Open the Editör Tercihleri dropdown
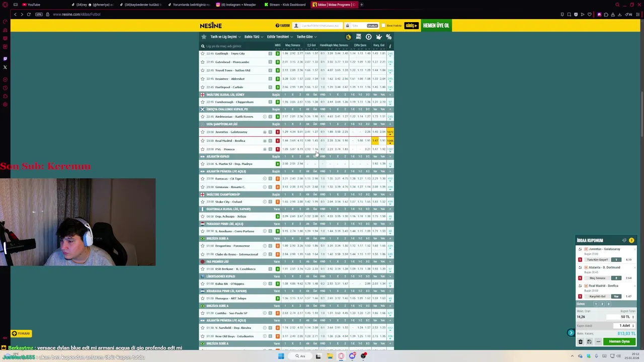The width and height of the screenshot is (644, 362). (280, 37)
